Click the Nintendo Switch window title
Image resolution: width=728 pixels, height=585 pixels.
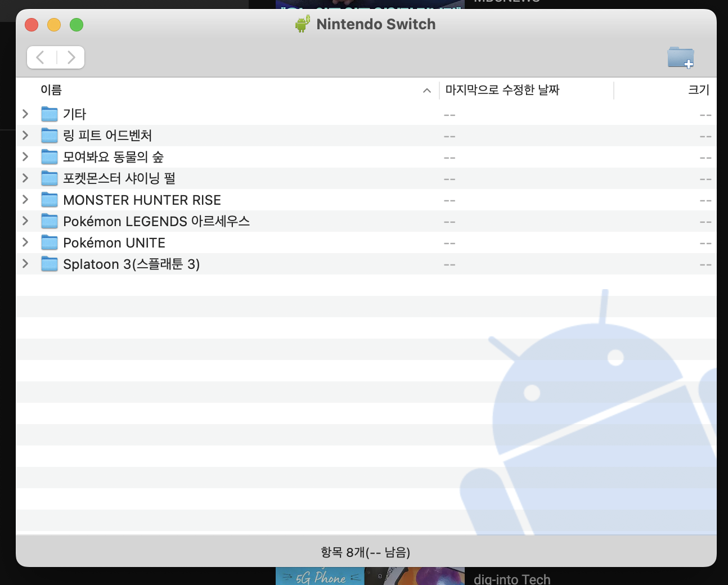(376, 24)
